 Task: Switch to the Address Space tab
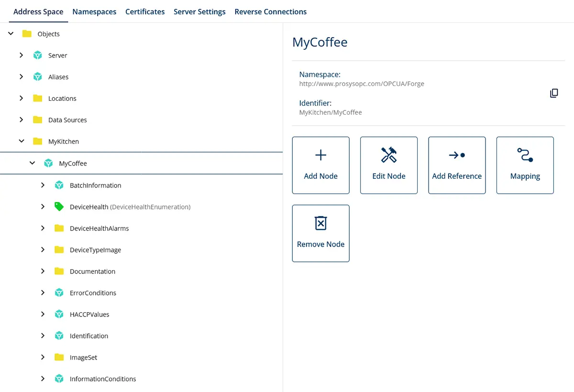pos(38,11)
